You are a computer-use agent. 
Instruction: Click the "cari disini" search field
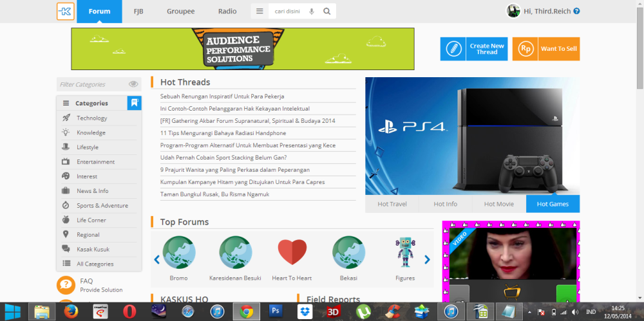click(x=287, y=12)
